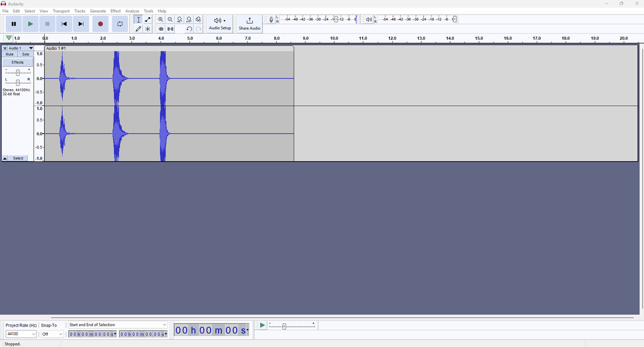
Task: Open the Project Rate 44100 combo box
Action: tap(20, 334)
